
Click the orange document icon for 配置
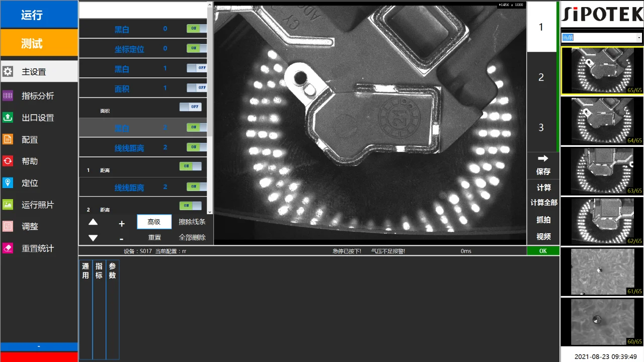coord(8,139)
